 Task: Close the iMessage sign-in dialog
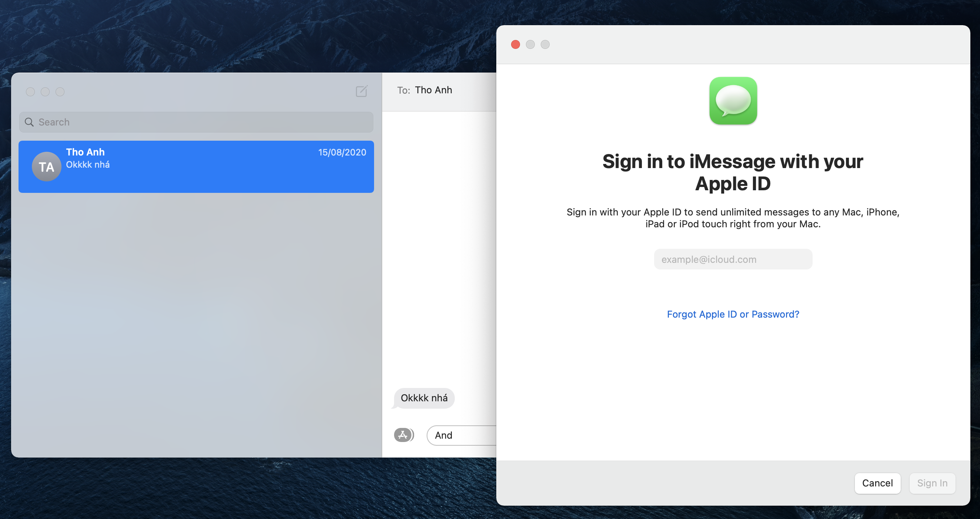pyautogui.click(x=516, y=44)
